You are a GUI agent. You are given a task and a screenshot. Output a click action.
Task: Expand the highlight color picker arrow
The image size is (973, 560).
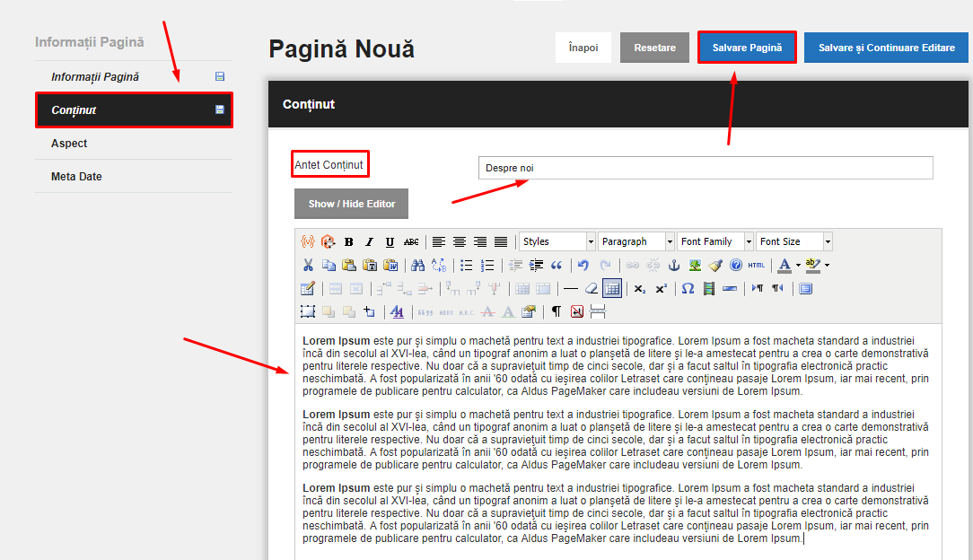tap(828, 266)
